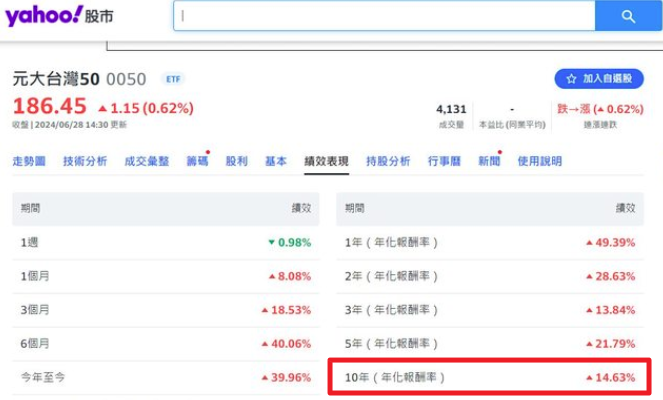The height and width of the screenshot is (400, 663).
Task: Click the Yahoo 股市 logo
Action: point(59,16)
